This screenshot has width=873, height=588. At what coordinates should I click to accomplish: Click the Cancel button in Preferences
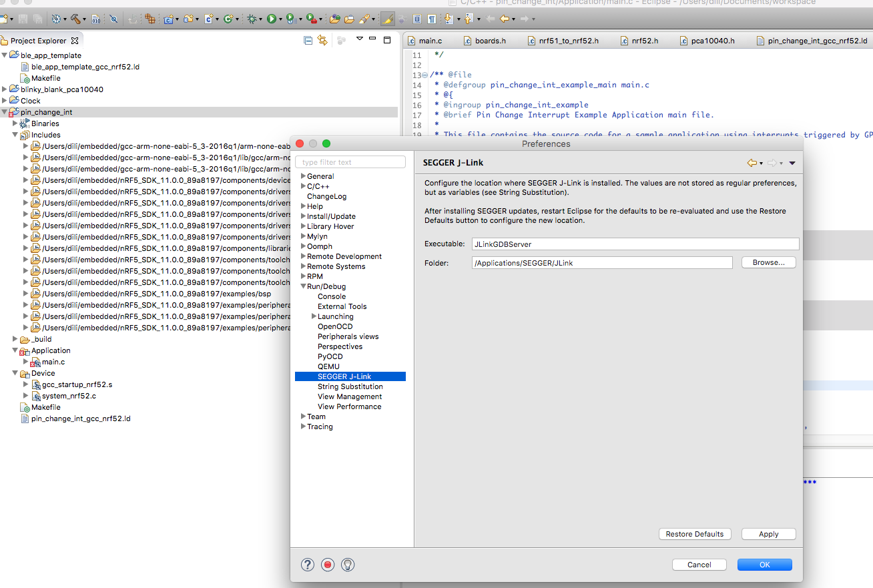[699, 565]
